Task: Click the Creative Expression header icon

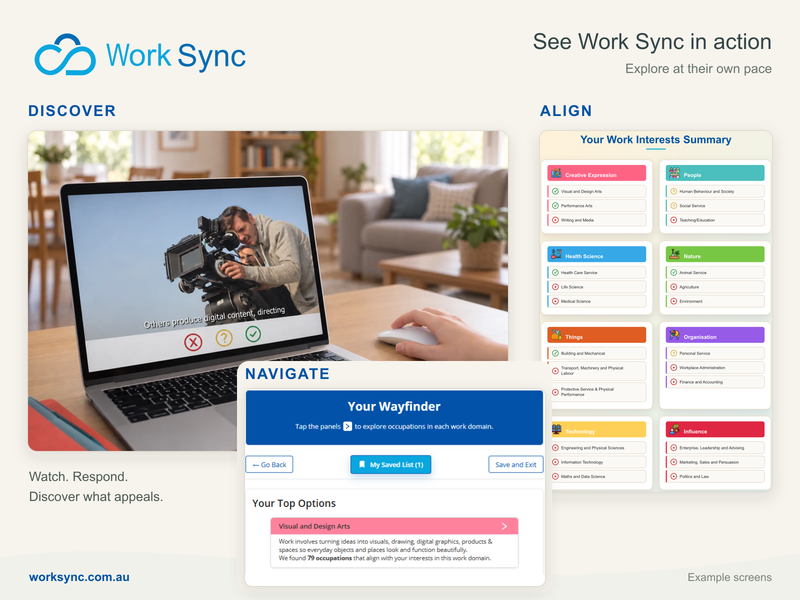Action: [x=556, y=173]
